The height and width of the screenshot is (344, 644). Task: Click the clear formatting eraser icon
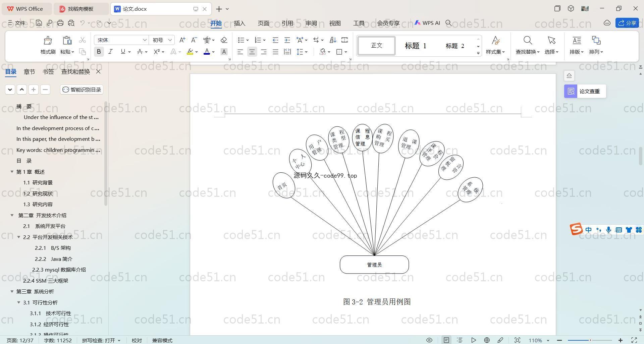(224, 40)
